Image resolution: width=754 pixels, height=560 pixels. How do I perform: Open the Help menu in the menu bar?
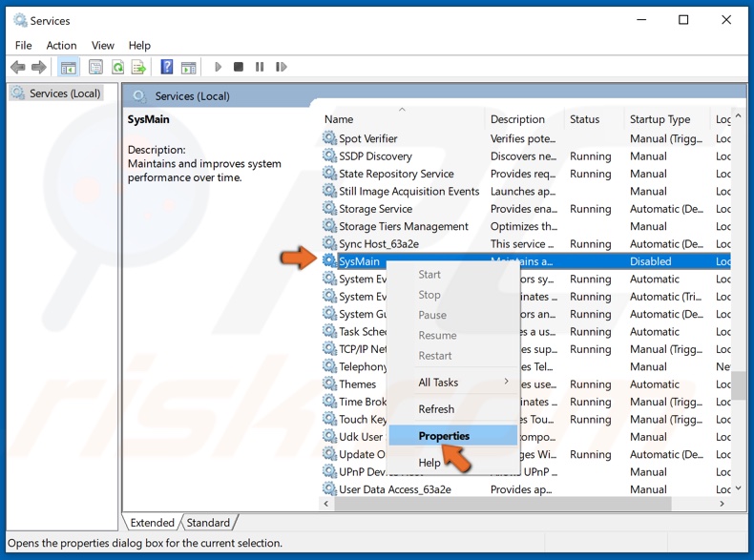click(139, 45)
